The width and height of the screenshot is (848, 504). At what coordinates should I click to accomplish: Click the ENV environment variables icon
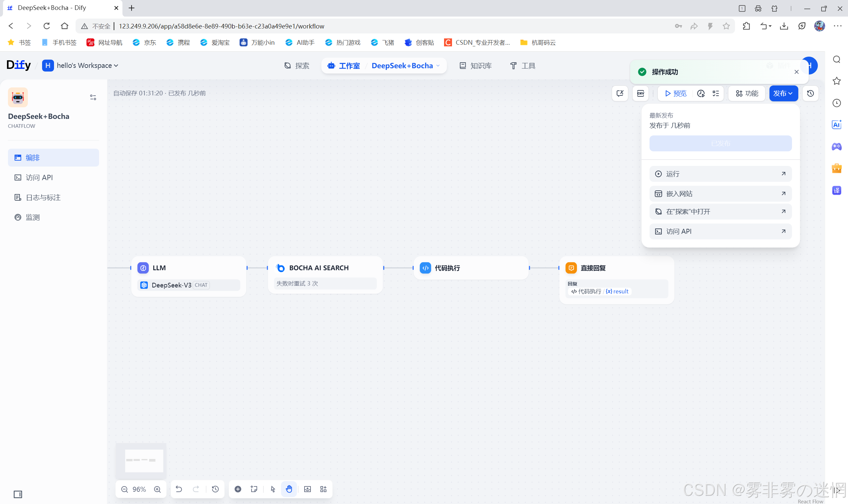tap(640, 93)
